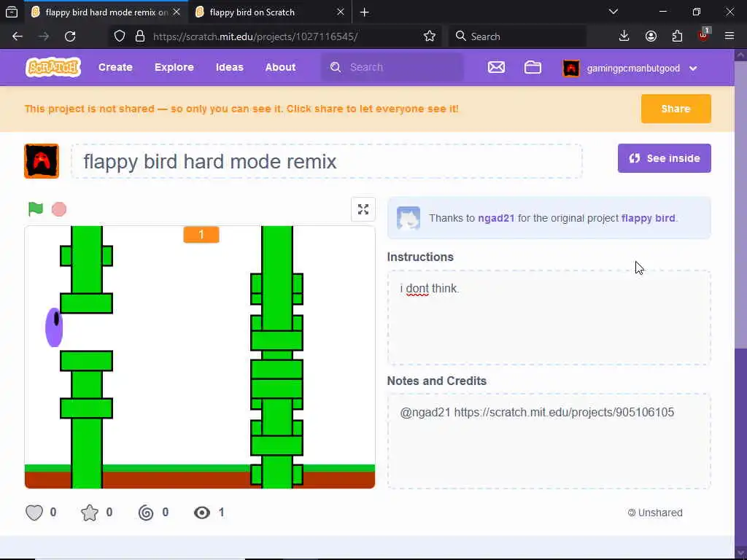Image resolution: width=747 pixels, height=560 pixels.
Task: Open a new browser tab
Action: (365, 12)
